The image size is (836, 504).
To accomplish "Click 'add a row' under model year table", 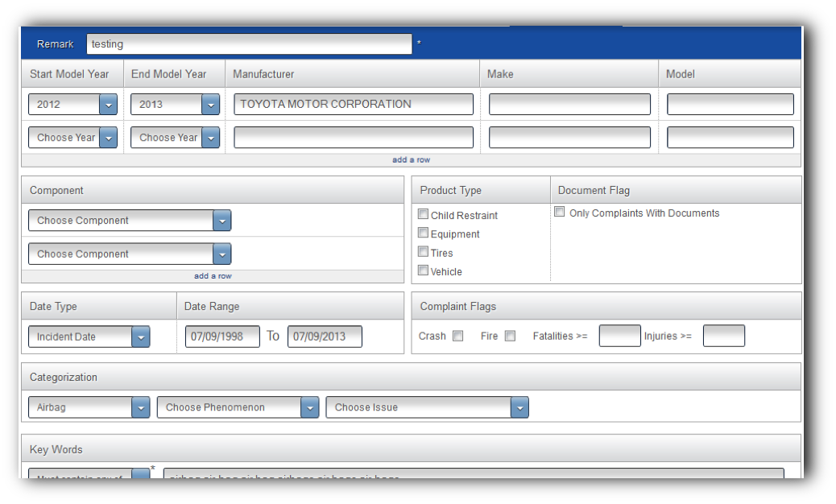I will 411,160.
